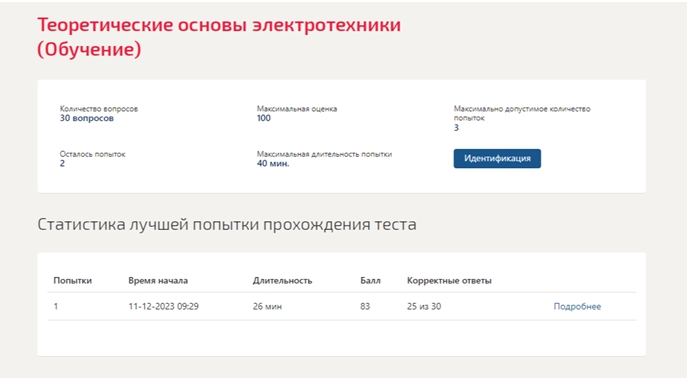Viewport: 700px width, 384px height.
Task: Click the Осталось попыток label
Action: (x=92, y=154)
